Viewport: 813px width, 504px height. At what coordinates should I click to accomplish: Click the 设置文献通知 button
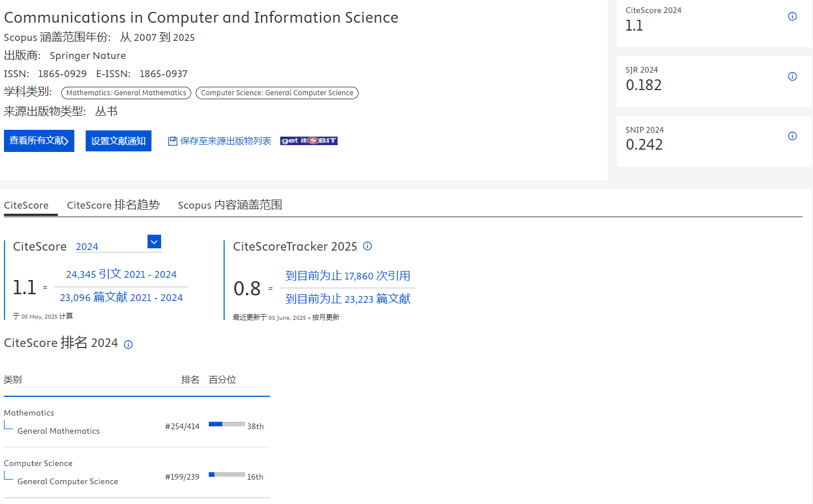coord(118,141)
